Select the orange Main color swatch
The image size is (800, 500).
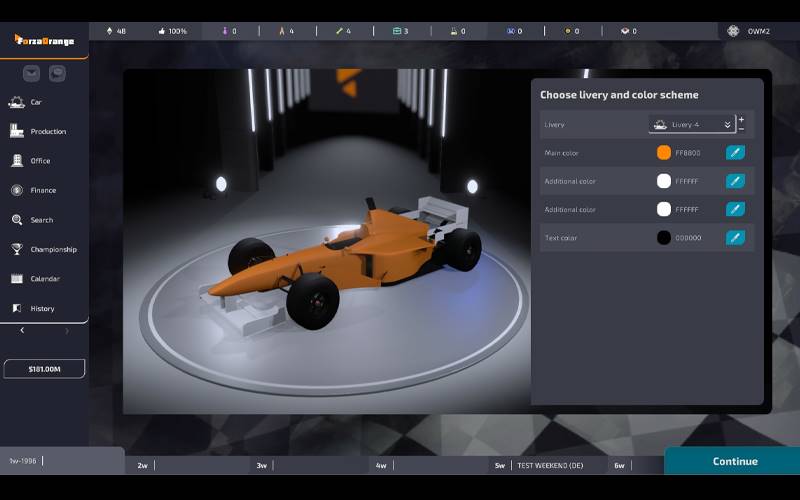(664, 153)
